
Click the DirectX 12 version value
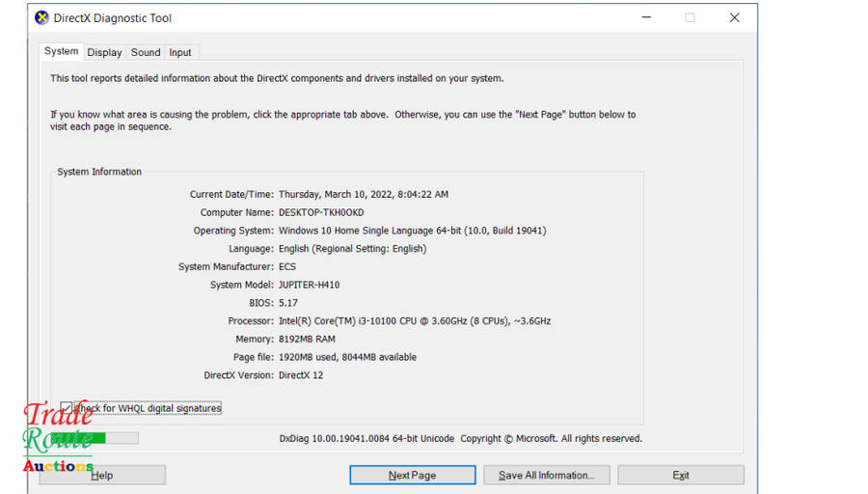tap(300, 375)
